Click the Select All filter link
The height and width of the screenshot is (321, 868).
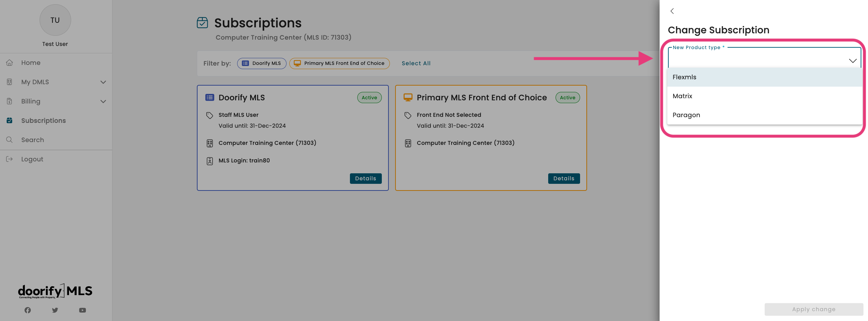(416, 63)
